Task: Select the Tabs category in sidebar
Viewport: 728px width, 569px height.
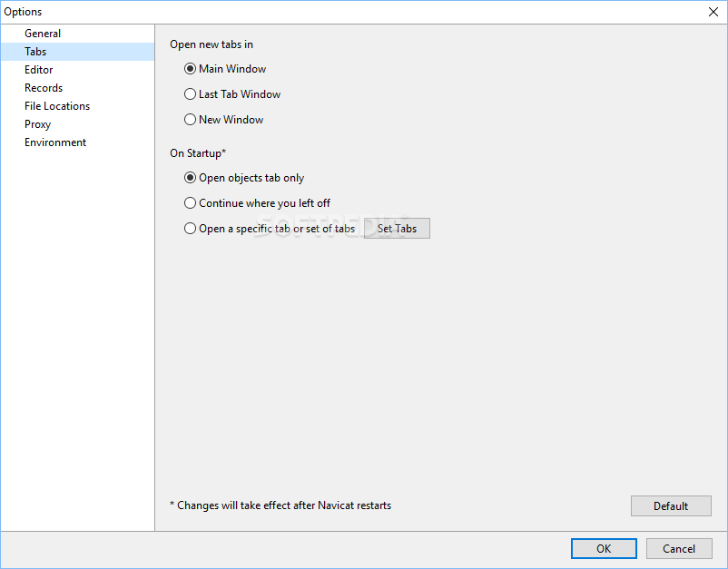Action: coord(35,52)
